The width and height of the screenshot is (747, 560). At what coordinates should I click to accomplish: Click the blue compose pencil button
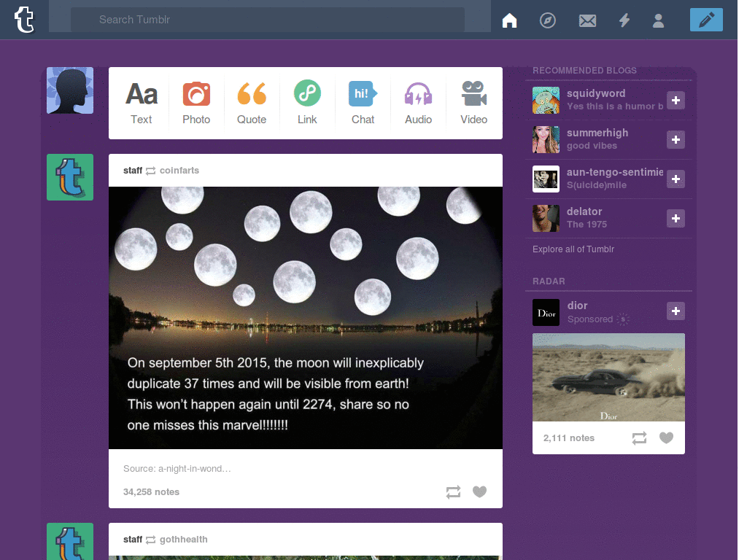pyautogui.click(x=706, y=20)
